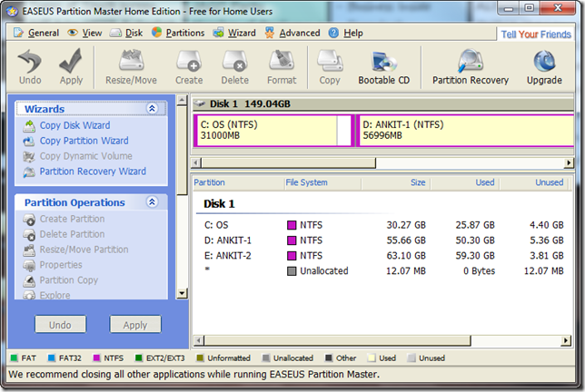Click the 63.10 GB size value
585x392 pixels.
click(x=406, y=256)
